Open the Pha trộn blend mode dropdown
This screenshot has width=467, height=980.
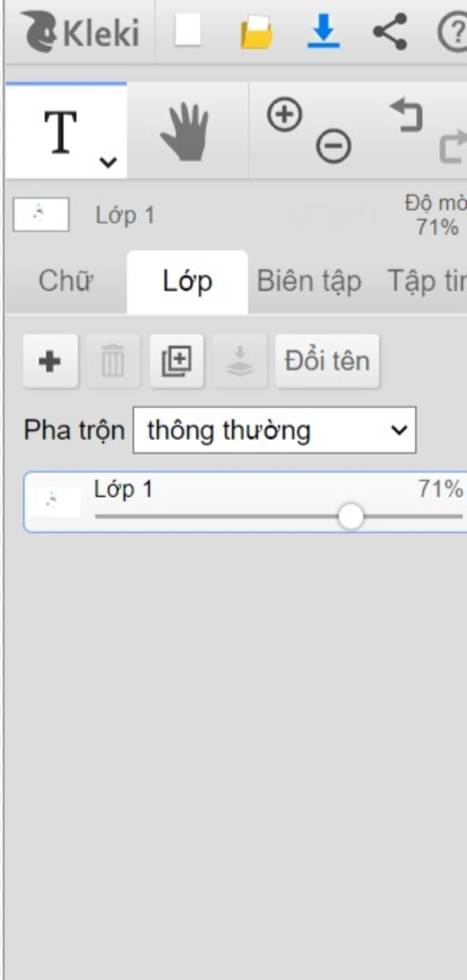(x=274, y=430)
